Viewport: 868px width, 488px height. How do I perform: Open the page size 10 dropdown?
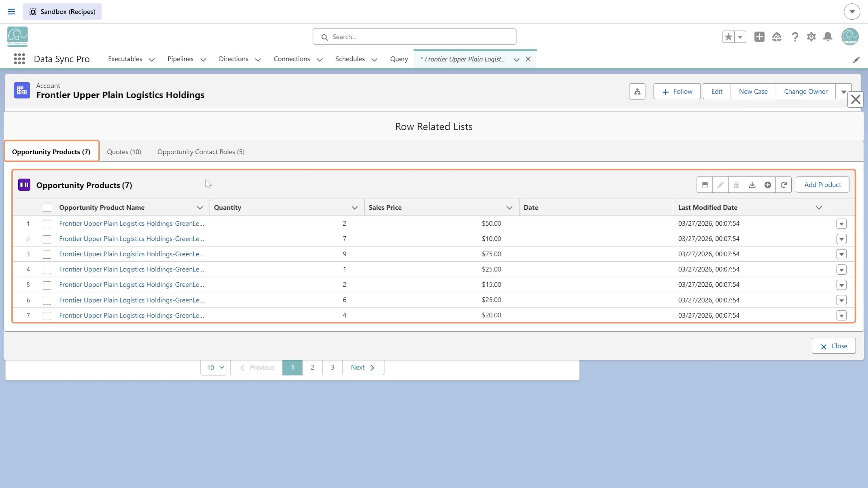pos(213,367)
